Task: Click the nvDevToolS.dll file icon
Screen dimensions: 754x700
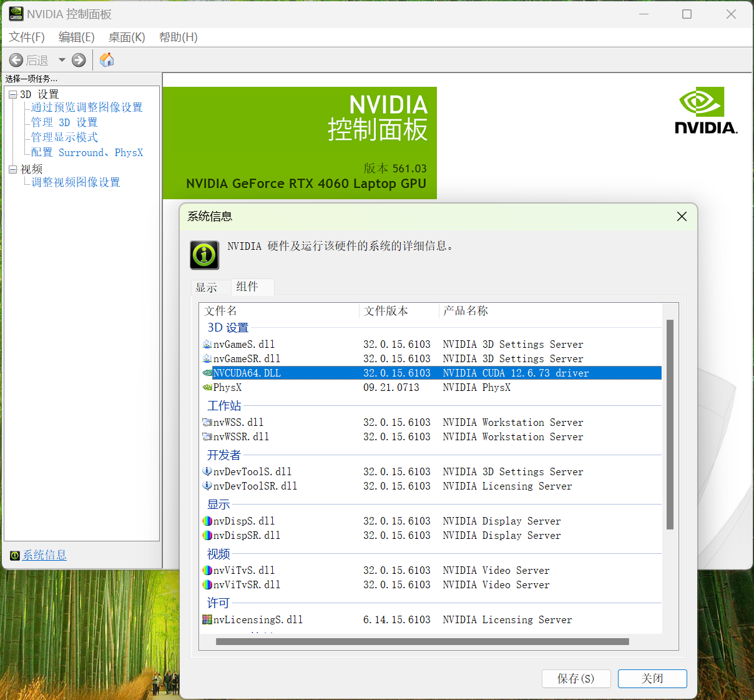Action: click(x=207, y=471)
